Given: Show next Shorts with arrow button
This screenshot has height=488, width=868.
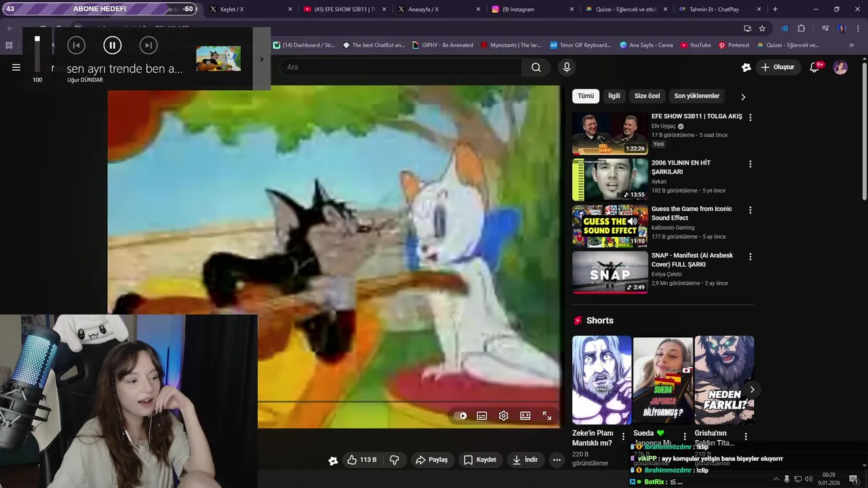Looking at the screenshot, I should click(x=751, y=390).
